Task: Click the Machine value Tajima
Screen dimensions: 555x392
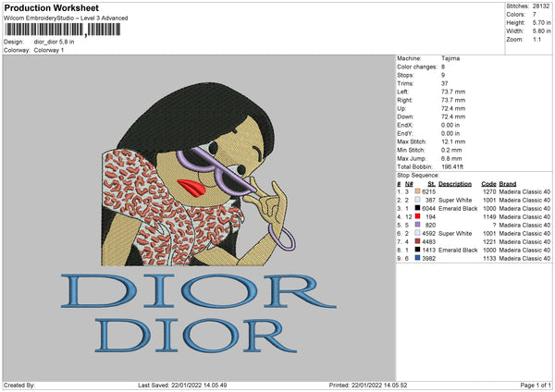Action: 450,58
